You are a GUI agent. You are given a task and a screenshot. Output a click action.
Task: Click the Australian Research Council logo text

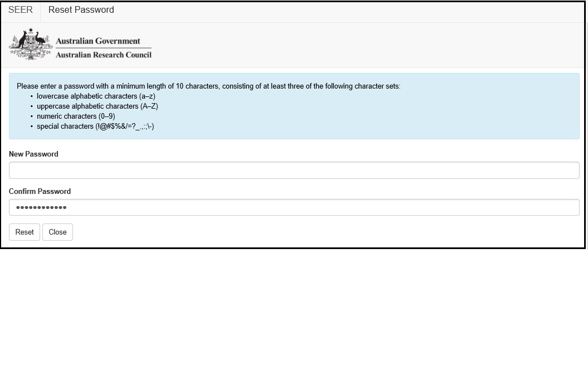104,55
